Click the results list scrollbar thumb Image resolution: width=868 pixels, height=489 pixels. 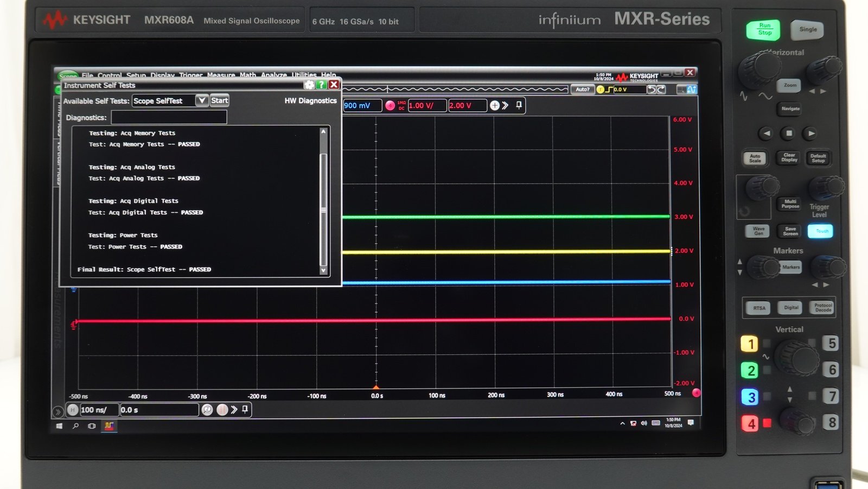(x=323, y=209)
